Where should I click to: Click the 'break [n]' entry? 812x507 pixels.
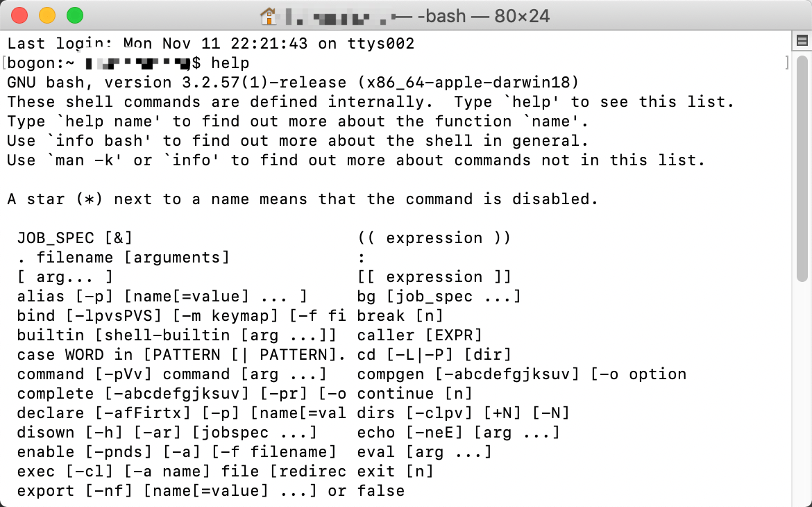tap(400, 316)
